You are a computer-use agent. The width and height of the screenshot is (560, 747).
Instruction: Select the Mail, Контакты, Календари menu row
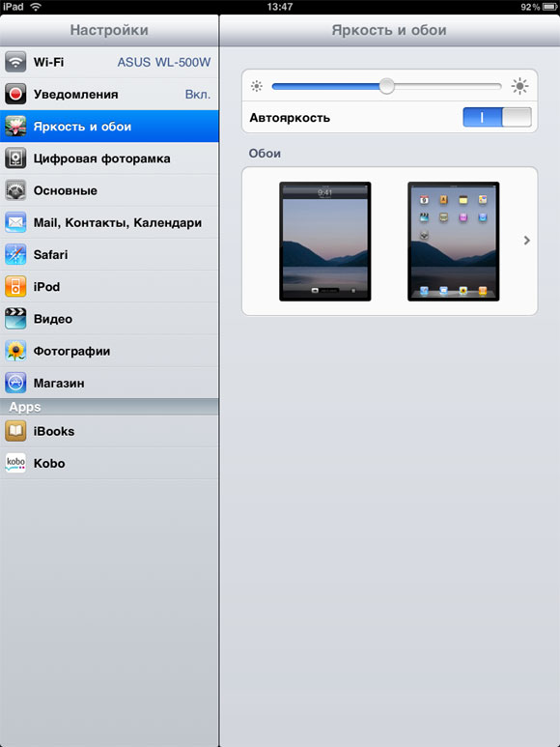tap(109, 222)
